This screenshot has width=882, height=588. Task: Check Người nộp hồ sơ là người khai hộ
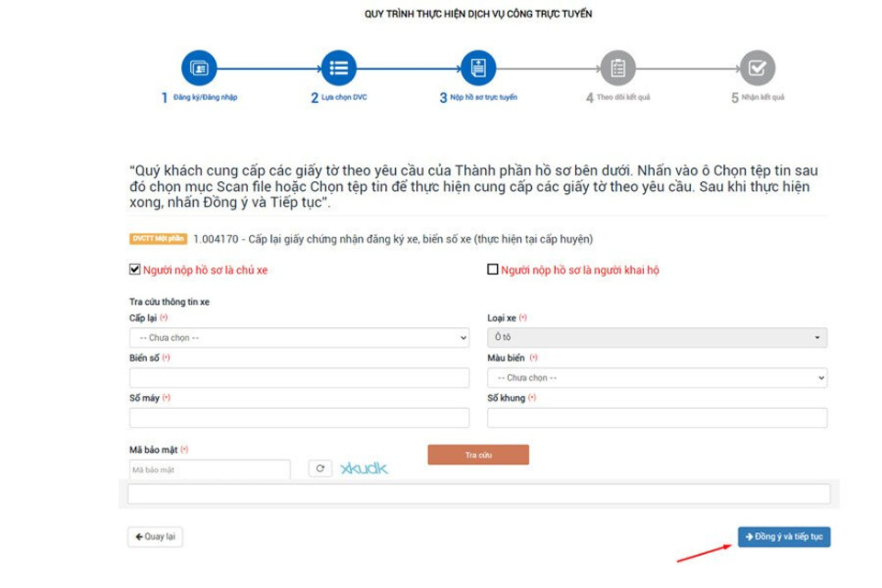(492, 270)
